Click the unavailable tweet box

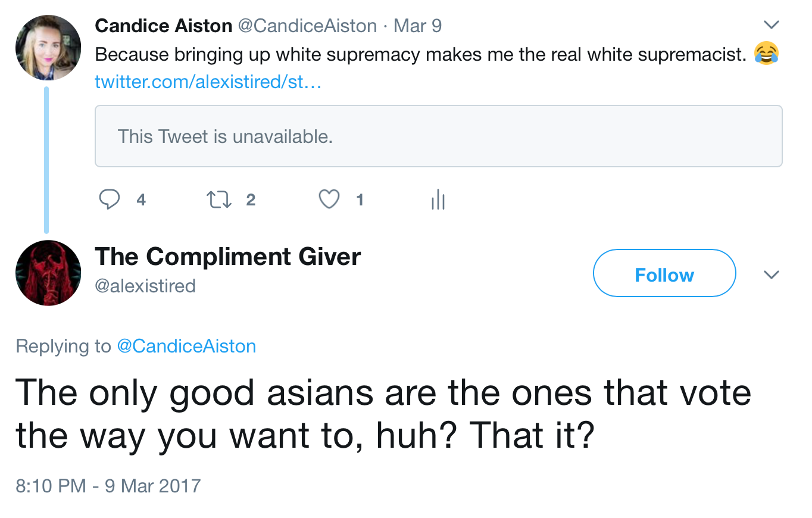point(438,136)
